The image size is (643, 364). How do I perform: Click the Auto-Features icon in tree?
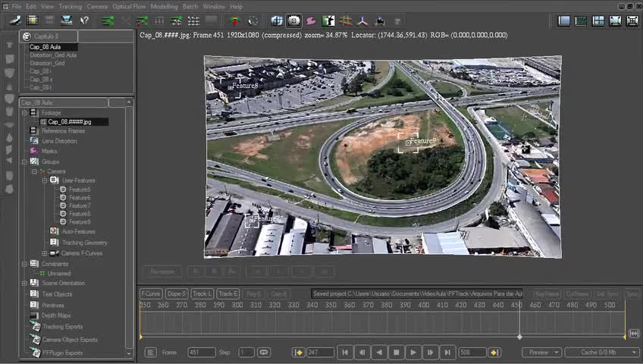pyautogui.click(x=54, y=231)
